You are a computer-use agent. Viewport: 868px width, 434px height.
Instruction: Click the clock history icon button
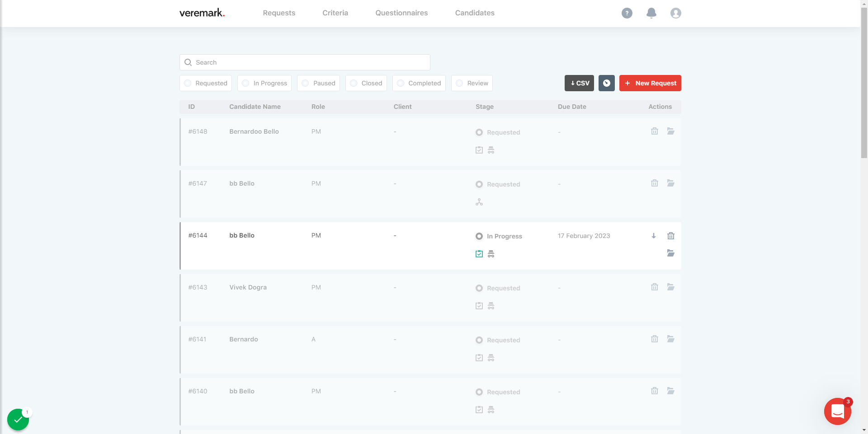606,83
